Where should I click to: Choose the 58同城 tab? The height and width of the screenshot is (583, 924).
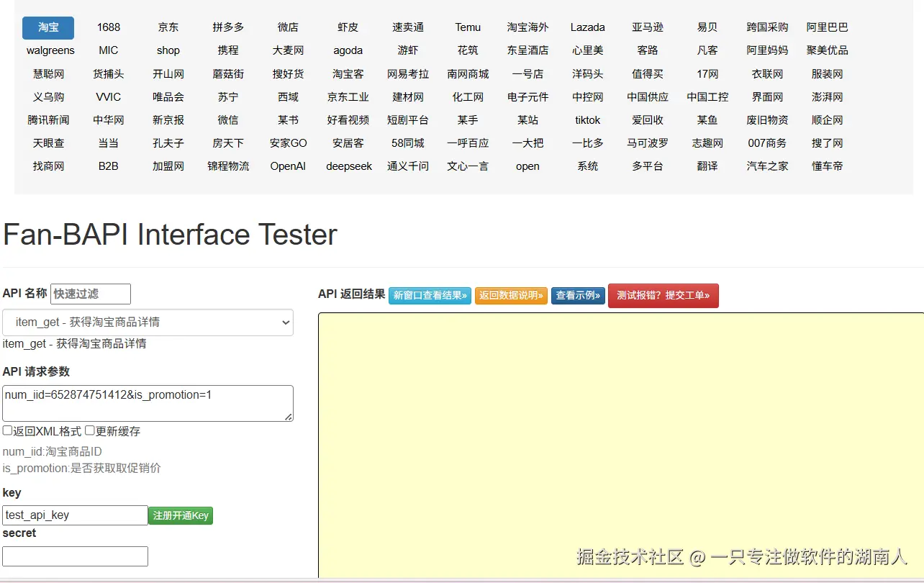point(408,143)
